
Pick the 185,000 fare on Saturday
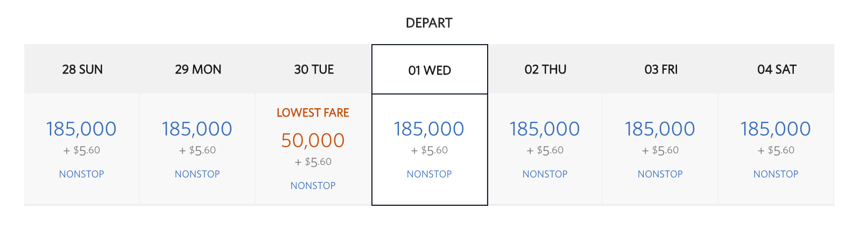[x=776, y=129]
